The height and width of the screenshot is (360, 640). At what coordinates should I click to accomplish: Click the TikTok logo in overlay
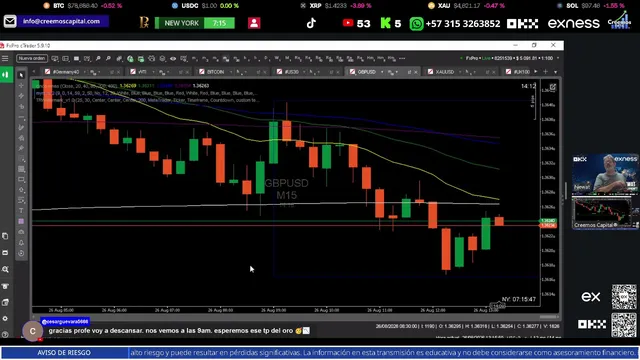click(x=311, y=23)
